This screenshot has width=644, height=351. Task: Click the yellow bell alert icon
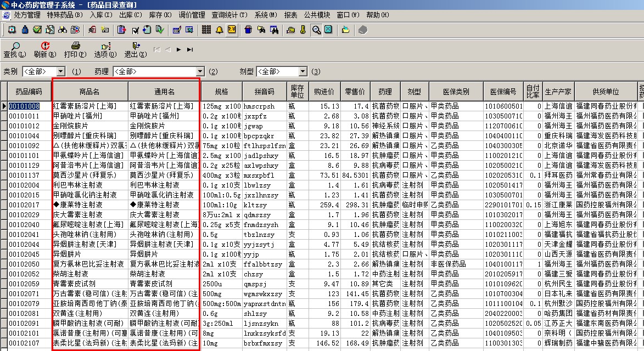pyautogui.click(x=219, y=30)
